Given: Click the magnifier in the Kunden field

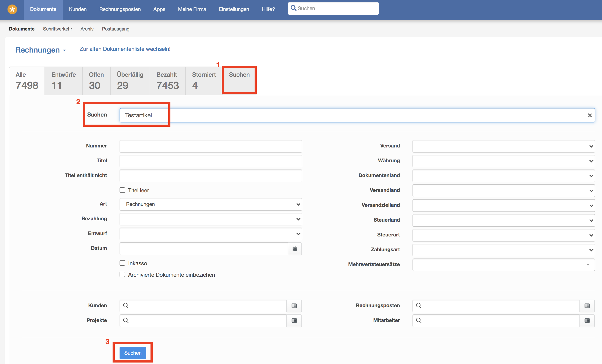Looking at the screenshot, I should tap(126, 306).
